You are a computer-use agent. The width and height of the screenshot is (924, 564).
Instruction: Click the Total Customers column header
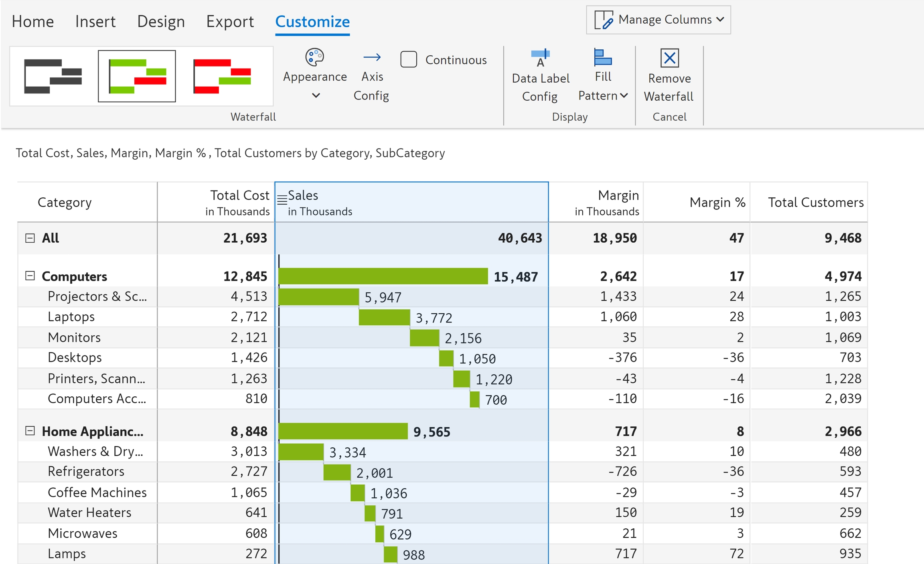(x=815, y=203)
